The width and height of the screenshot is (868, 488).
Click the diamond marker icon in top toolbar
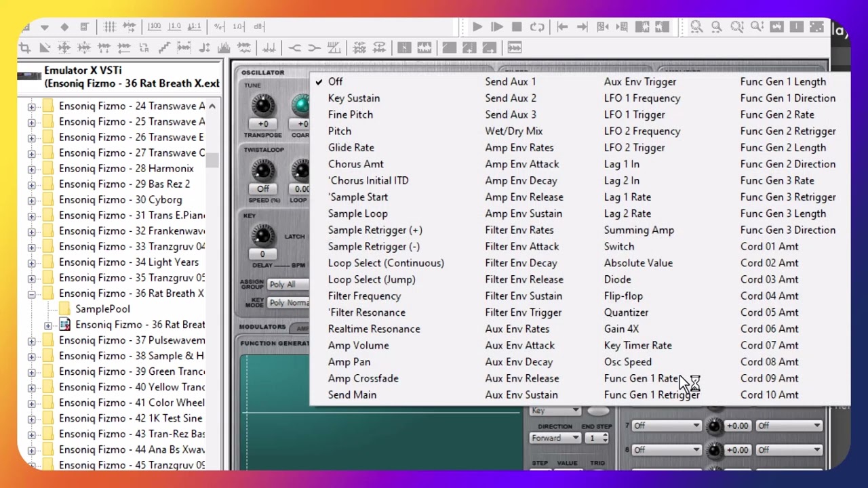(64, 27)
